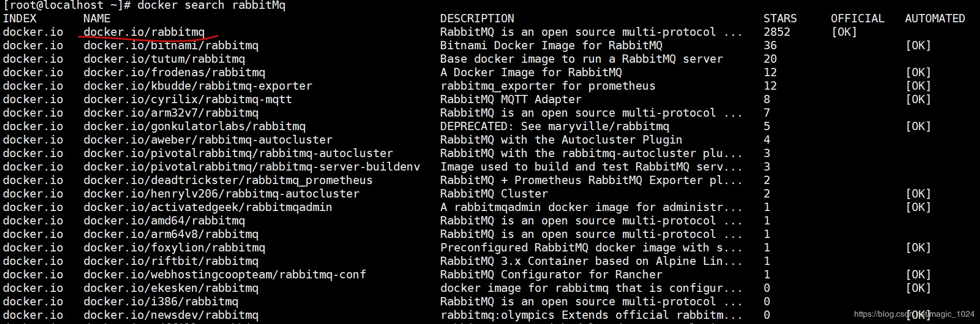Viewport: 980px width, 324px height.
Task: Click 'RabbitMQ Cluster' description text
Action: [494, 194]
